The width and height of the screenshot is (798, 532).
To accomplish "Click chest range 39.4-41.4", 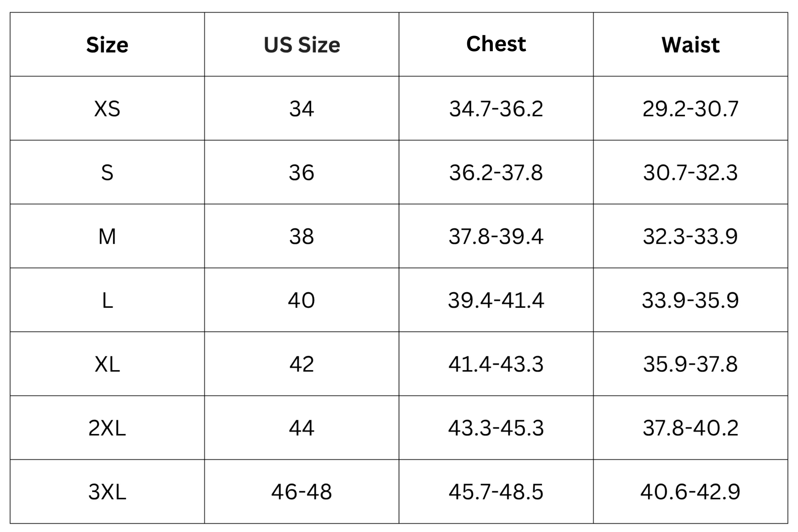I will pos(496,300).
